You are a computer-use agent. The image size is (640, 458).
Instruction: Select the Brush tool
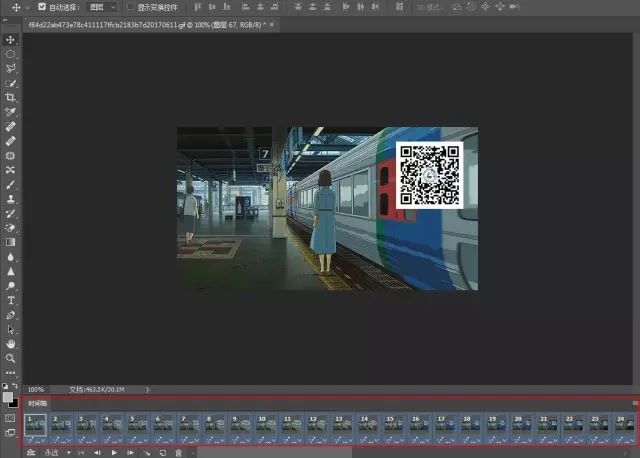click(x=11, y=185)
